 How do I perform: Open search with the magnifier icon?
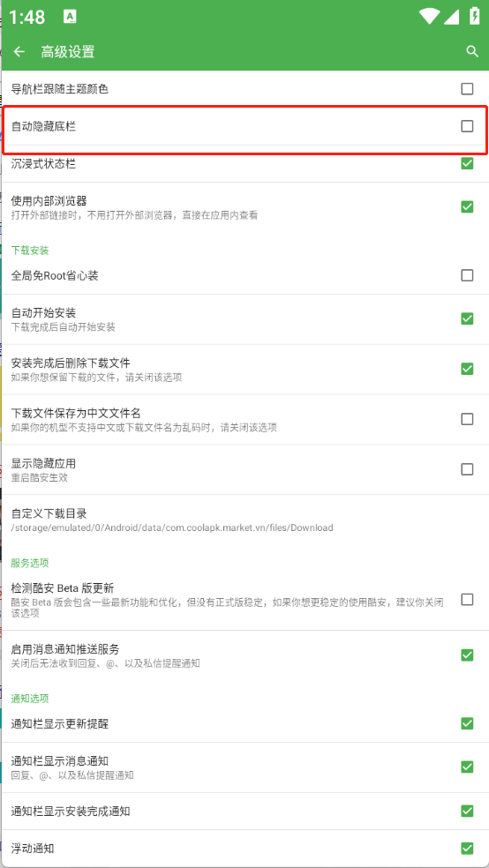point(472,51)
